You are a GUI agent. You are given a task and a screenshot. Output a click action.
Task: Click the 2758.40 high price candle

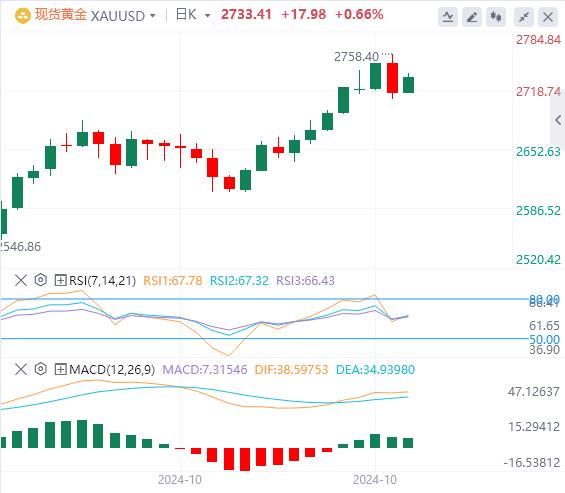392,76
